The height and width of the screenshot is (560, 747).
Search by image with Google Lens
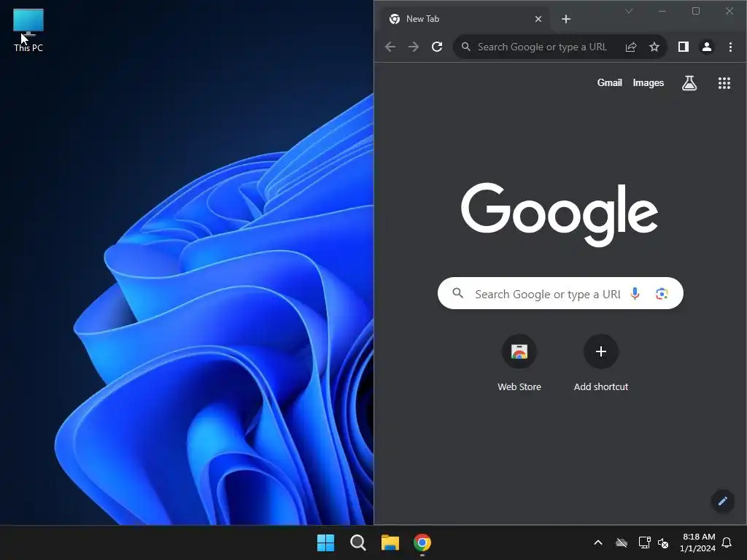(661, 294)
